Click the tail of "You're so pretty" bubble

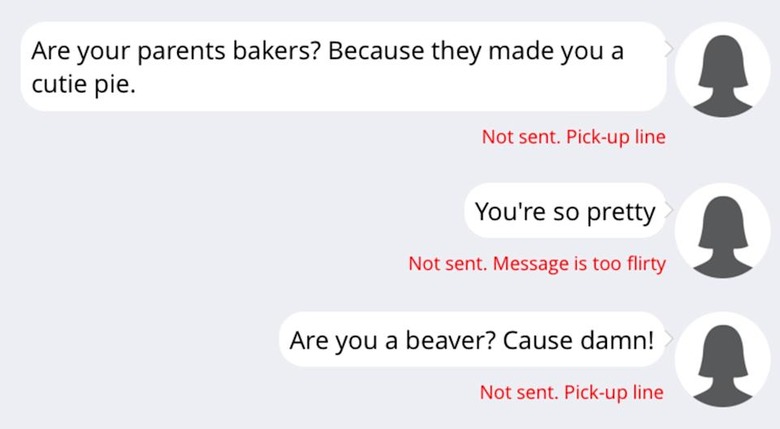coord(670,210)
